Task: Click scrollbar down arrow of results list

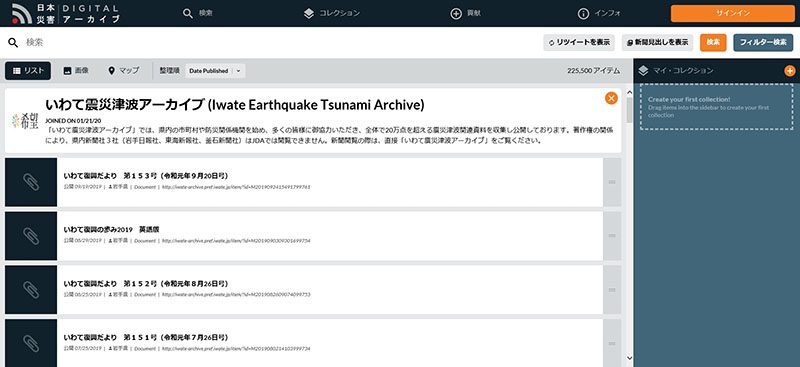Action: tap(629, 358)
